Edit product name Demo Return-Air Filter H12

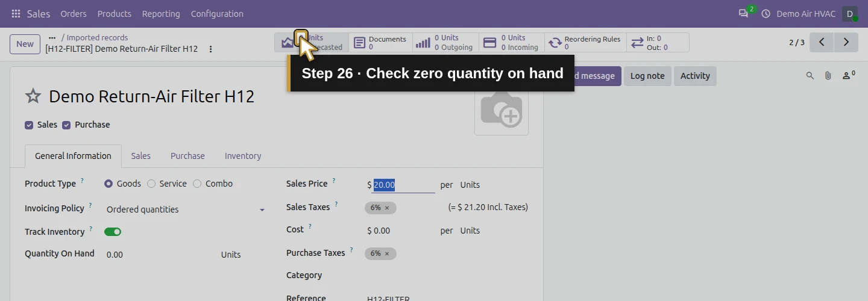pyautogui.click(x=151, y=96)
